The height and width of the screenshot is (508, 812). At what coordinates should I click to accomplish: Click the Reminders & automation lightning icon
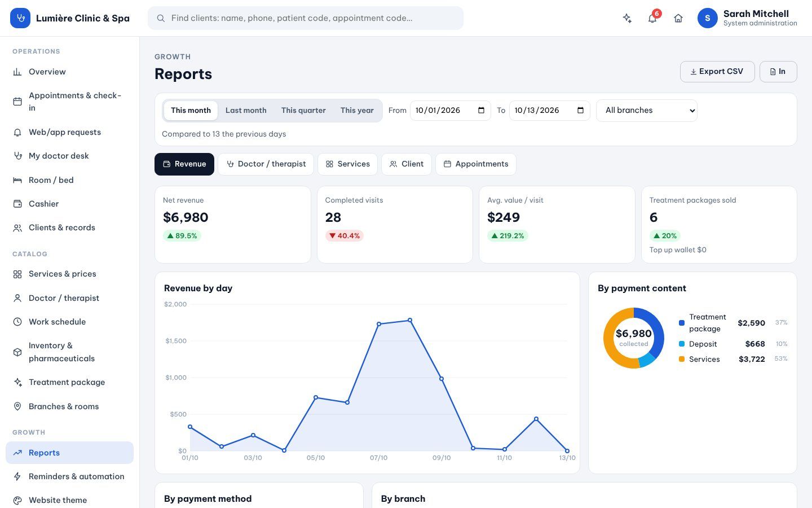[17, 476]
